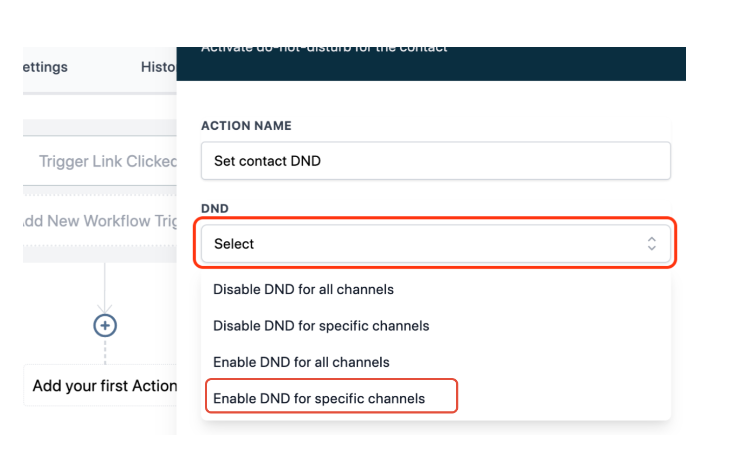Click the DND field label
This screenshot has width=748, height=460.
[x=215, y=209]
